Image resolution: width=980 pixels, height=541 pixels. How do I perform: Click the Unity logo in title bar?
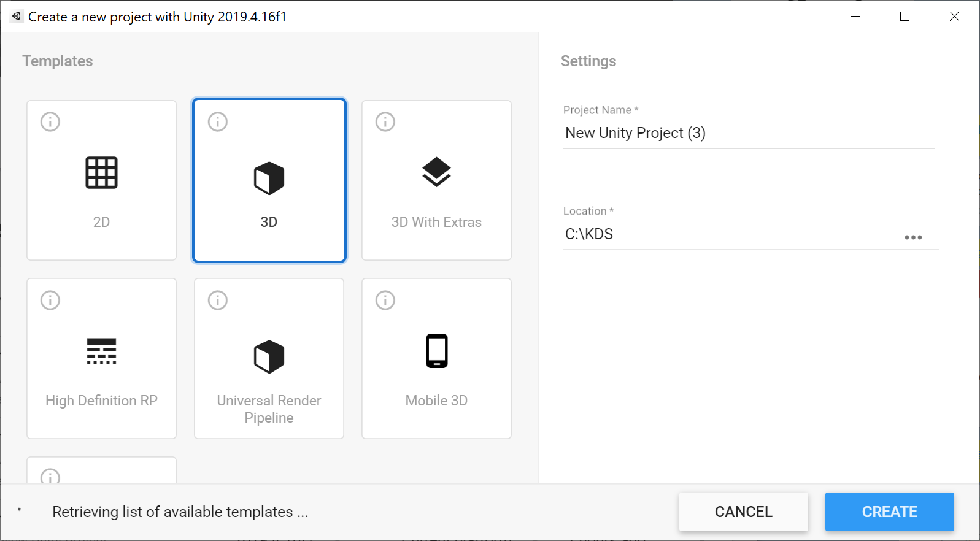coord(17,17)
